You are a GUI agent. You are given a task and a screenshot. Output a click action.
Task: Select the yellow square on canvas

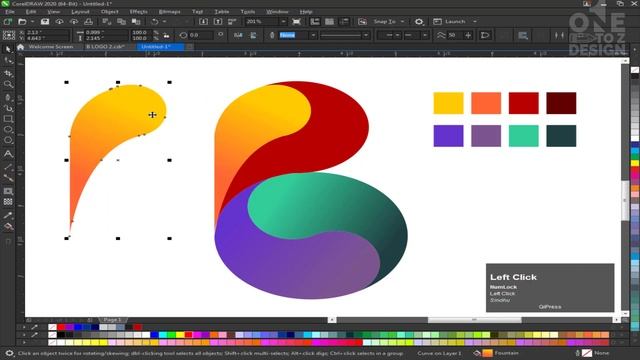(448, 103)
